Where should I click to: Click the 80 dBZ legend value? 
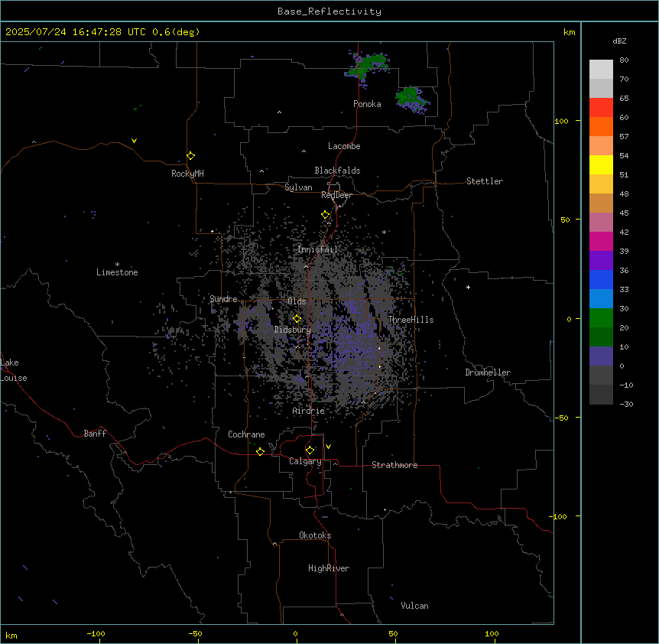click(x=624, y=60)
